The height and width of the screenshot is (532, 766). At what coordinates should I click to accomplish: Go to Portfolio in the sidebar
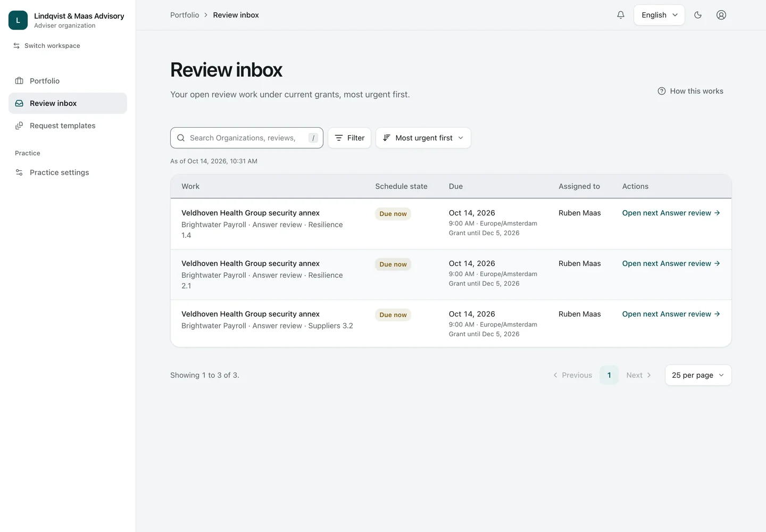pos(68,81)
